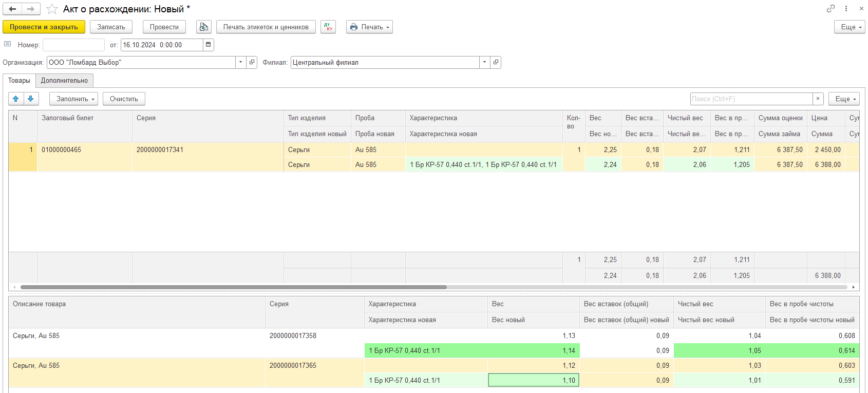Screen dimensions: 868x393
Task: Click the highlighted weight cell 1,10
Action: (534, 380)
